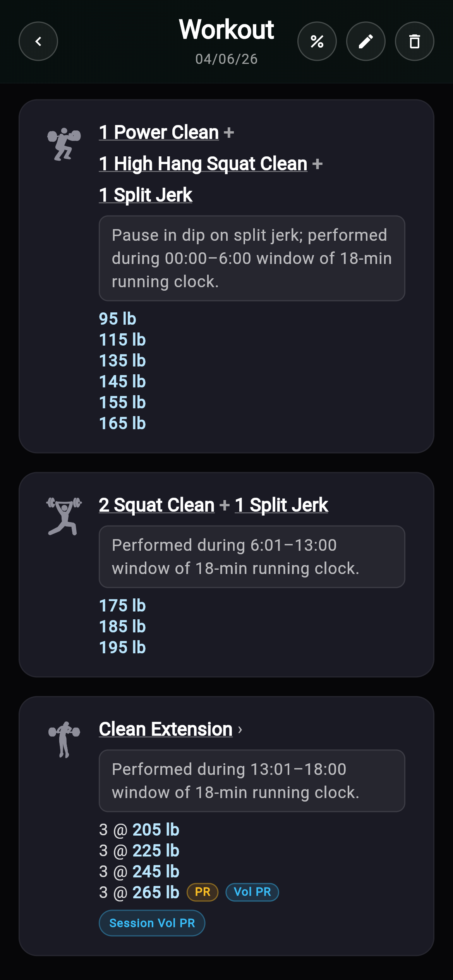This screenshot has height=980, width=453.
Task: Open the percentage view icon
Action: (317, 41)
